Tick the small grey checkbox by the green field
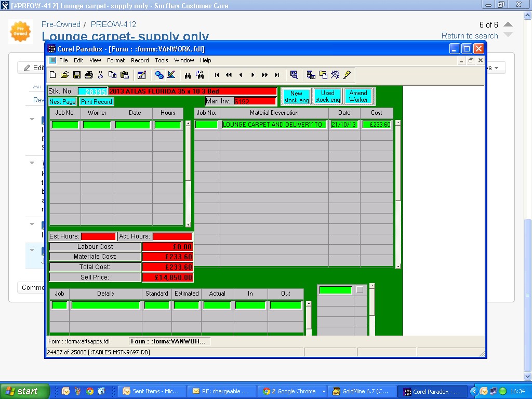Image resolution: width=532 pixels, height=399 pixels. (x=360, y=290)
